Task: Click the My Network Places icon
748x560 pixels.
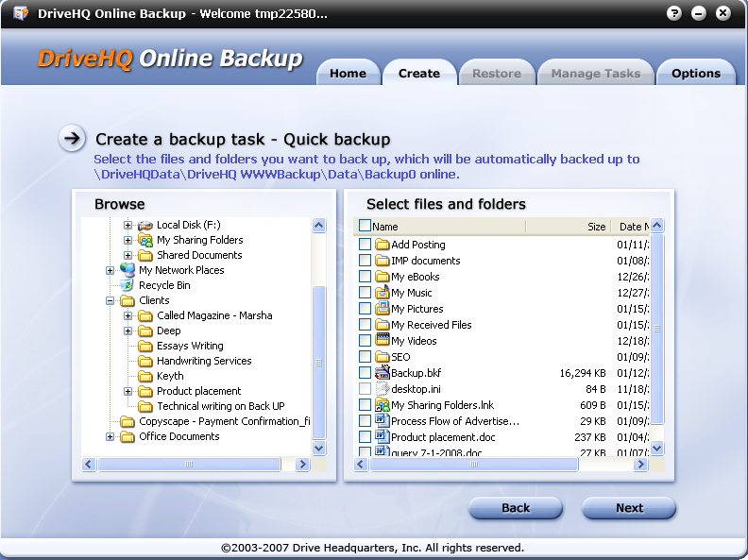Action: click(127, 270)
